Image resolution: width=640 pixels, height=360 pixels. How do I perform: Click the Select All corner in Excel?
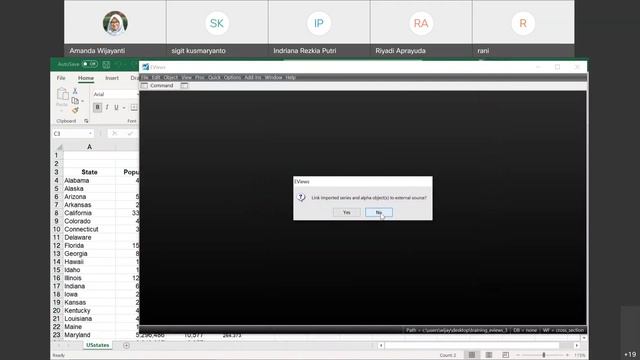[59, 147]
